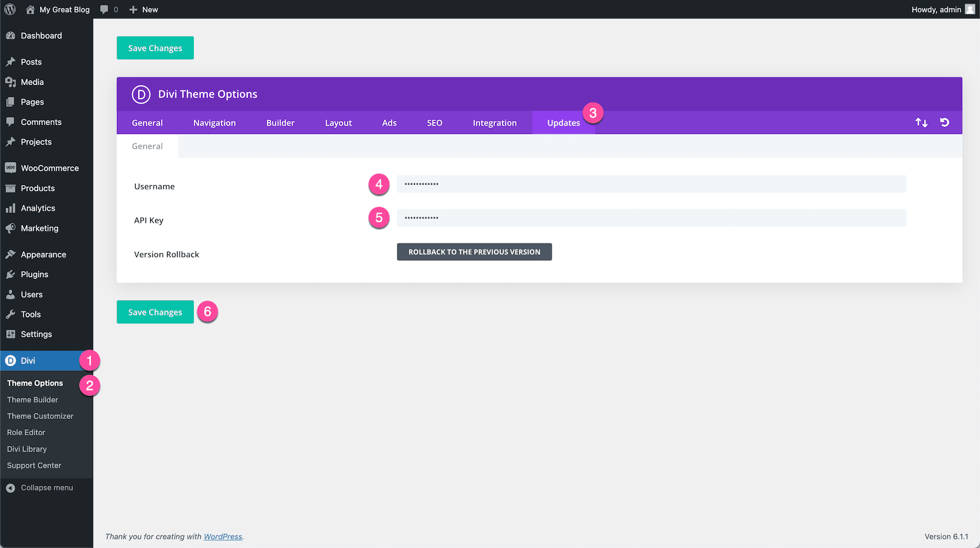The height and width of the screenshot is (548, 980).
Task: Open the New menu in the admin bar
Action: point(143,9)
